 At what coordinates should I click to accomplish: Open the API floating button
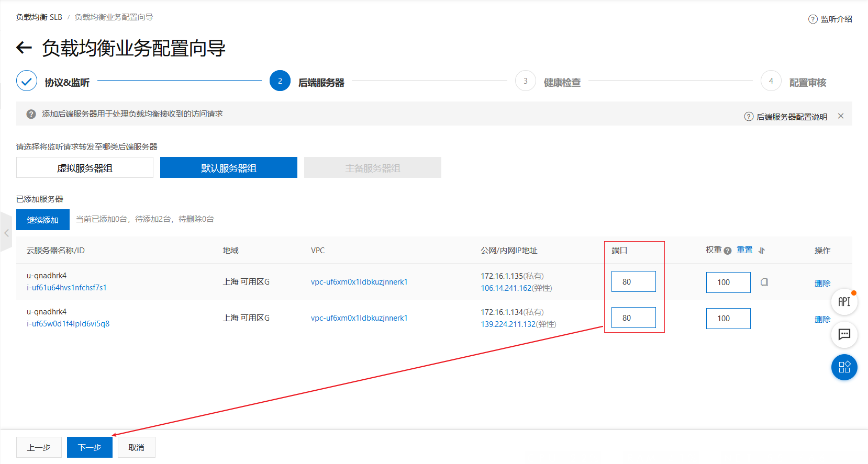click(844, 302)
